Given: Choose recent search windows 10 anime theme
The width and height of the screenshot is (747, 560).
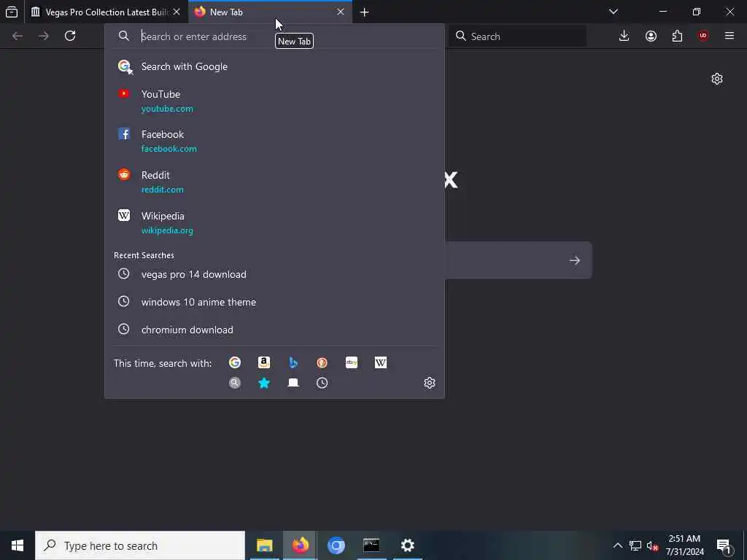Looking at the screenshot, I should [x=274, y=302].
